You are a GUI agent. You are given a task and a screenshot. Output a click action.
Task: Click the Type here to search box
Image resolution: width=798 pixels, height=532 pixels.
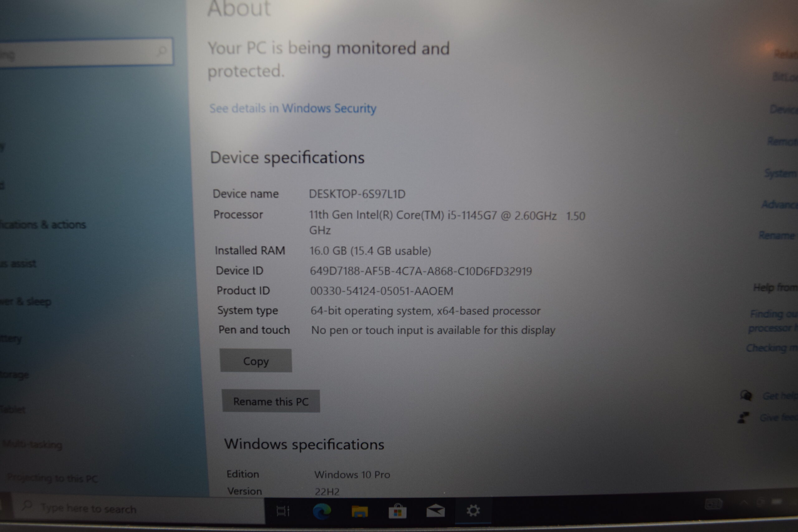click(139, 509)
